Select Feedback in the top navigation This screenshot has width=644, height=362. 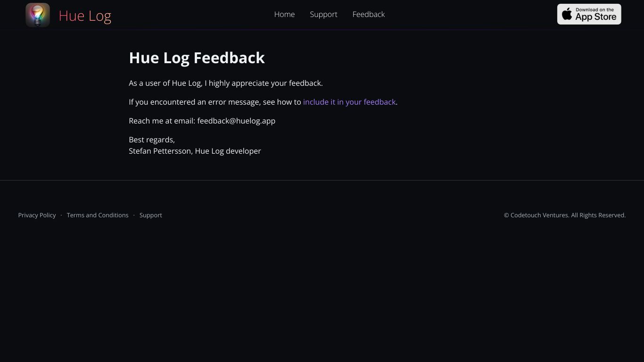pyautogui.click(x=369, y=14)
